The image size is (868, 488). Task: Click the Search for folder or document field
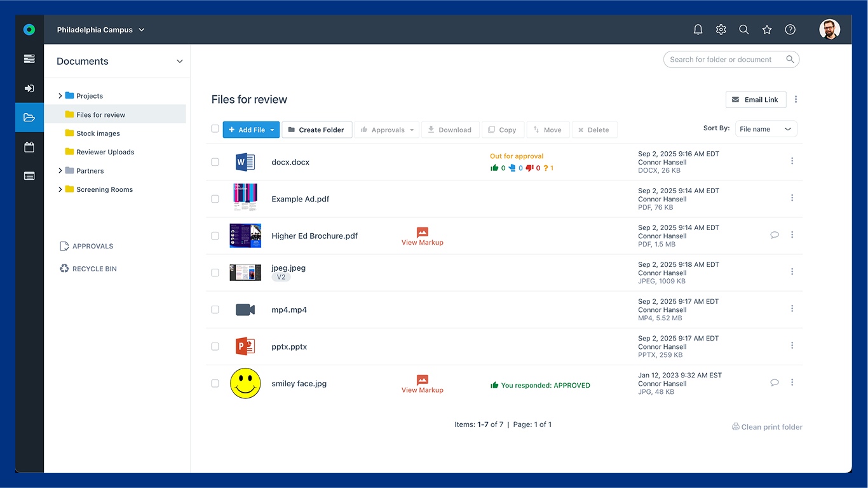click(x=731, y=60)
